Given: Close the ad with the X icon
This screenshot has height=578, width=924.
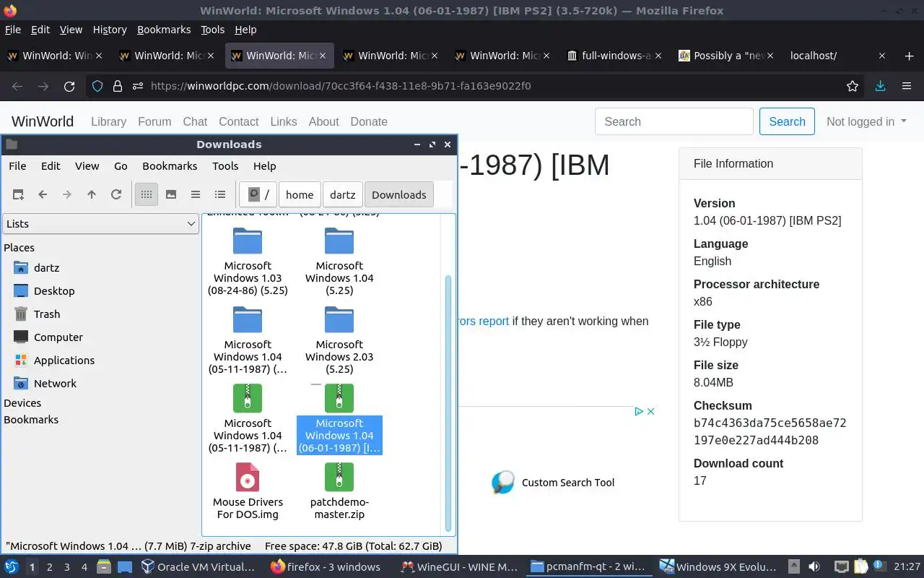Looking at the screenshot, I should pos(650,411).
